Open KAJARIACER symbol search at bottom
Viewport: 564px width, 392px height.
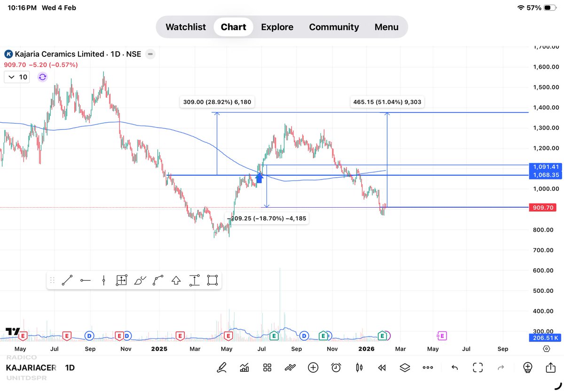pos(31,368)
